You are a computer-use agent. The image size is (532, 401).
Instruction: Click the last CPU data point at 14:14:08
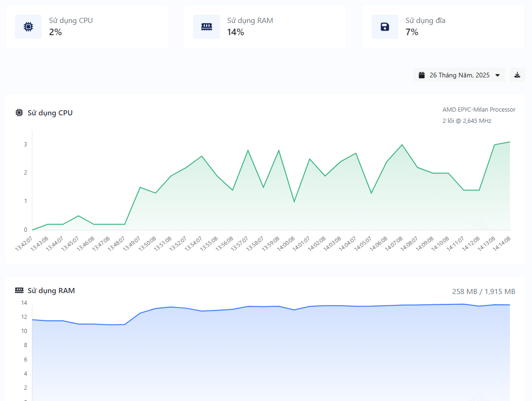(x=509, y=142)
